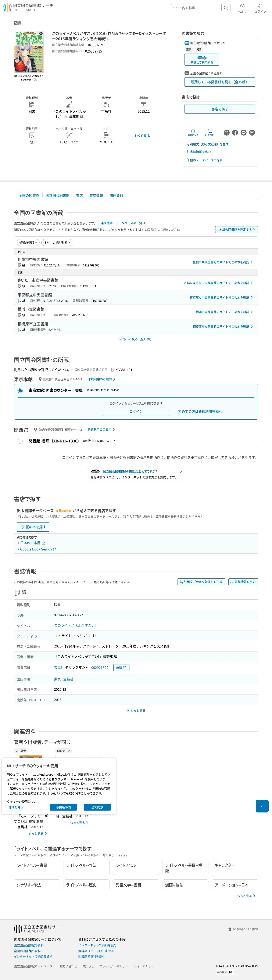The width and height of the screenshot is (272, 980).
Task: Jump to 書店 tab
Action: [79, 195]
